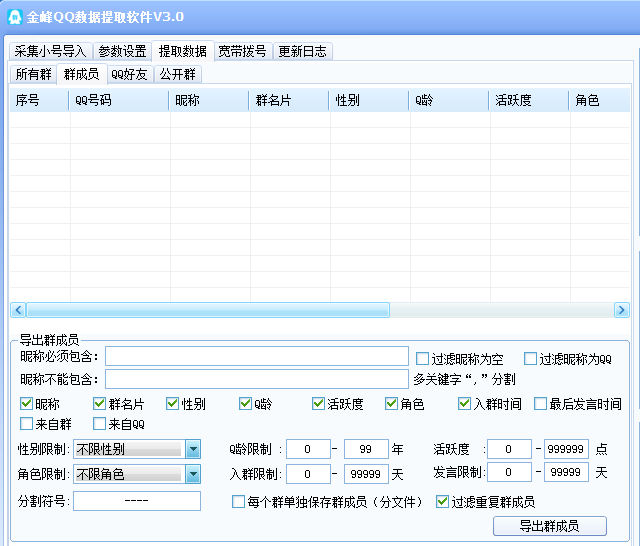Click the 群名片 column header
Viewport: 640px width, 546px height.
(x=289, y=100)
